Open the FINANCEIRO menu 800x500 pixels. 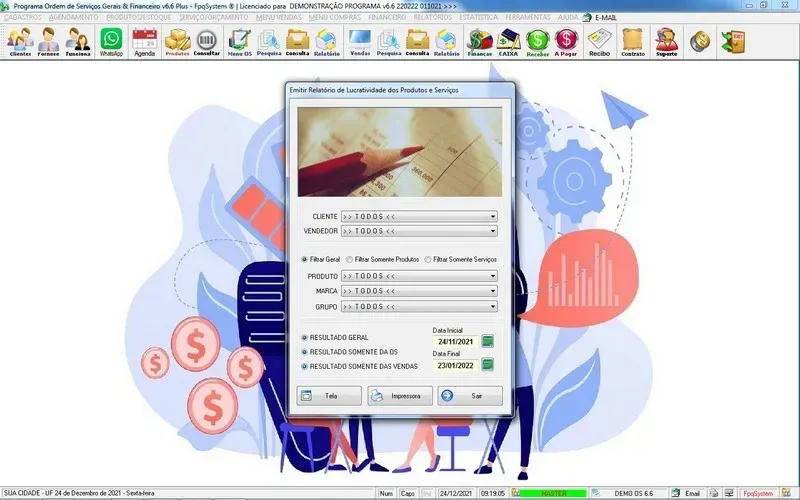(387, 18)
